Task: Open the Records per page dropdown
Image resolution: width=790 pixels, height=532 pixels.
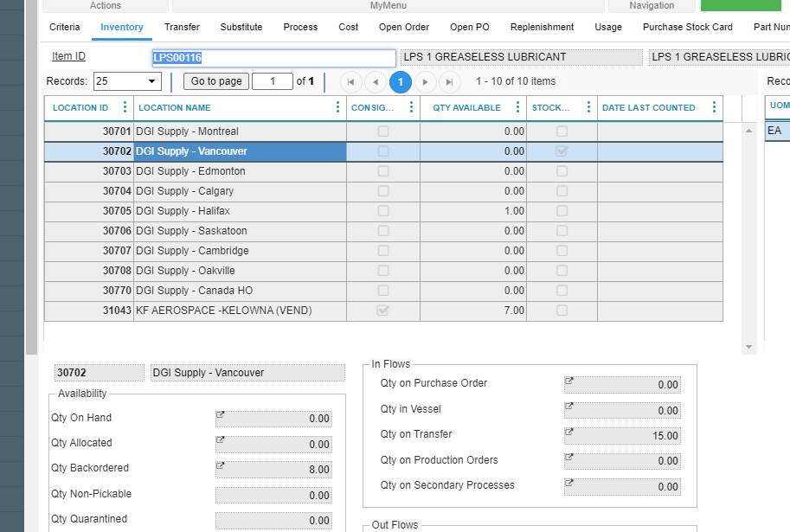Action: (x=127, y=81)
